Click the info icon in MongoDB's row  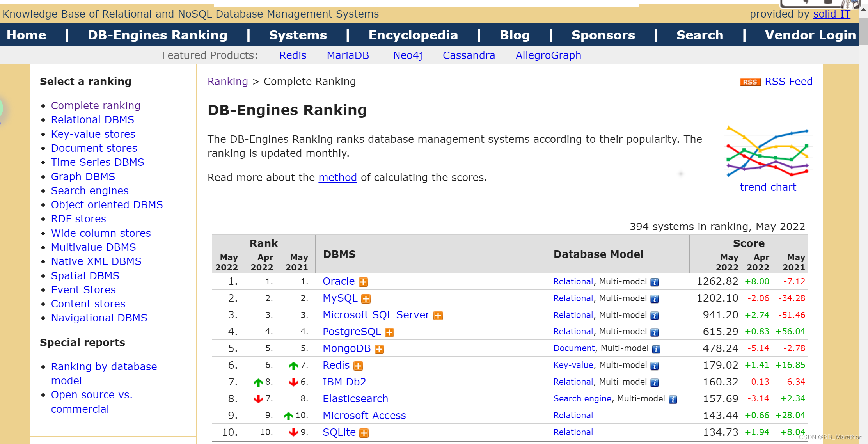656,349
